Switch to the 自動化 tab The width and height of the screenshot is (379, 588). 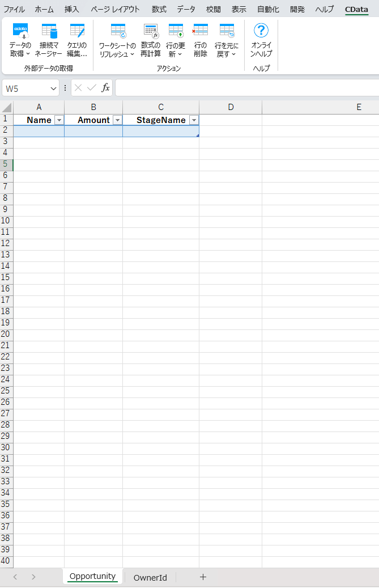(x=268, y=10)
